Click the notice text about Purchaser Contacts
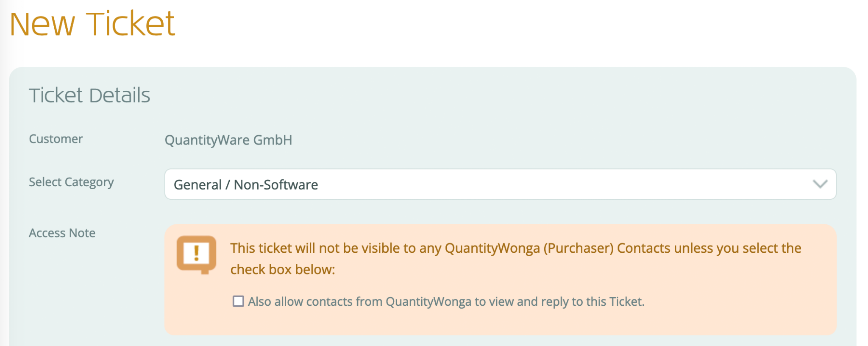The width and height of the screenshot is (868, 346). coord(466,248)
